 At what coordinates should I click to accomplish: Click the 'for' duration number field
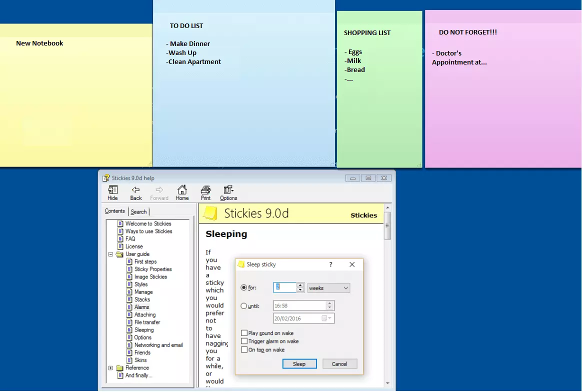(285, 287)
